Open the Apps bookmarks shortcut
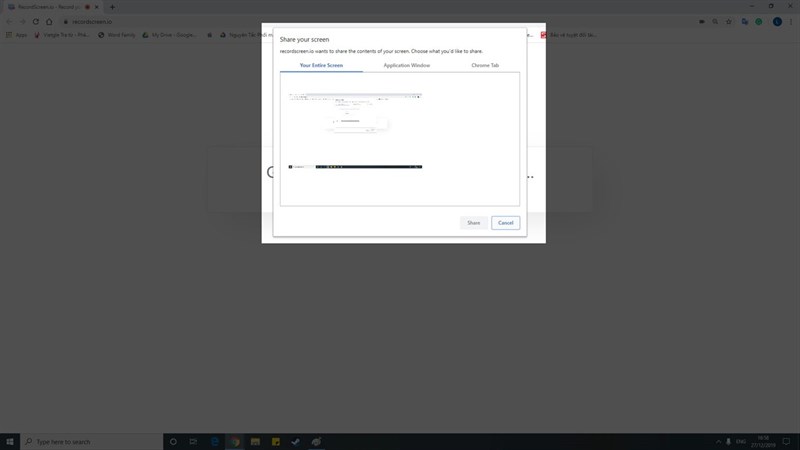The width and height of the screenshot is (800, 450). point(16,35)
